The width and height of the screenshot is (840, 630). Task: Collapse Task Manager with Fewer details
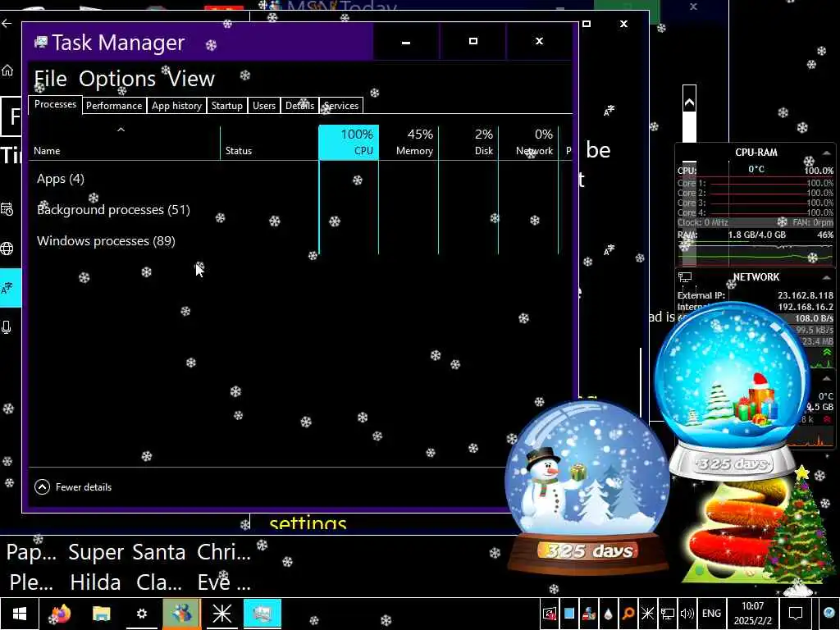coord(73,487)
